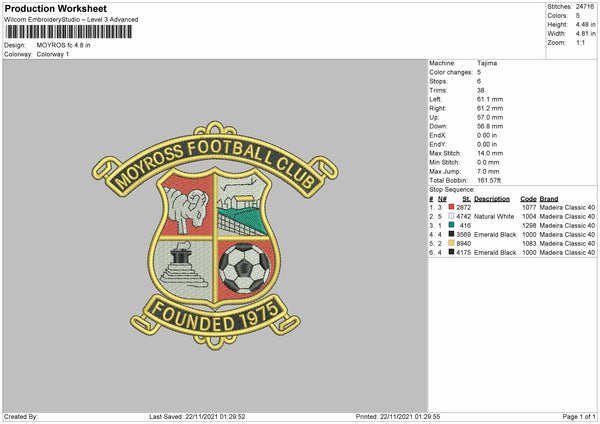Click the Machine value 'Tajima'
Image resolution: width=600 pixels, height=424 pixels.
[x=487, y=63]
